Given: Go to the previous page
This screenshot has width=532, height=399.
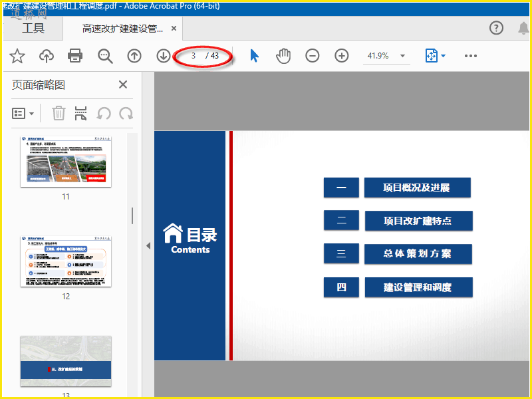Looking at the screenshot, I should tap(134, 56).
